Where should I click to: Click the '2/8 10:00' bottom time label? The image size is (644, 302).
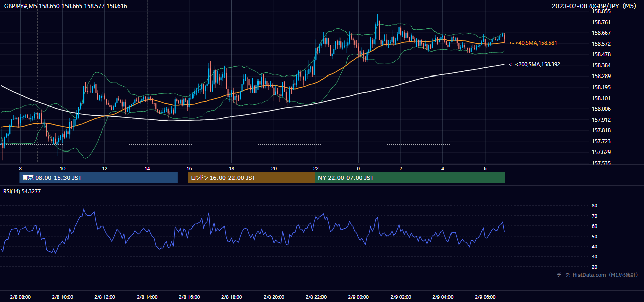coord(62,297)
